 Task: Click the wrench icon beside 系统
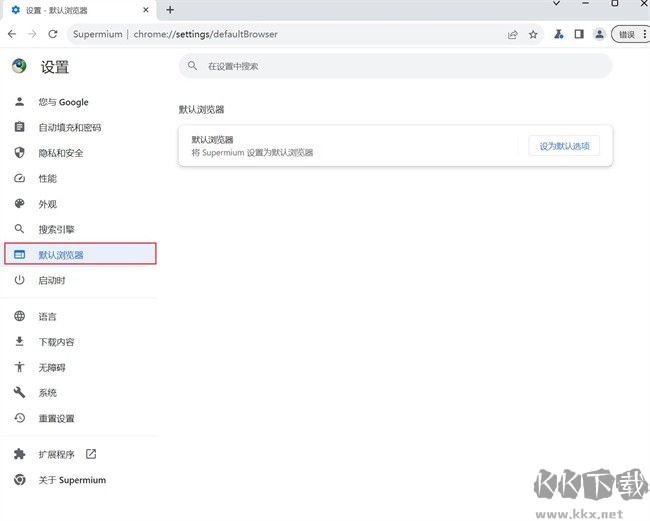pos(19,392)
